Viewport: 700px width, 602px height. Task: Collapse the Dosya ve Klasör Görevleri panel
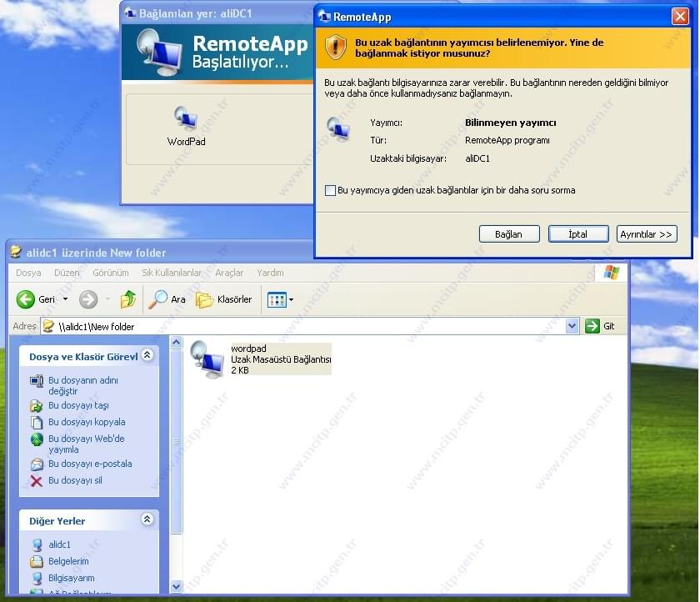coord(147,354)
